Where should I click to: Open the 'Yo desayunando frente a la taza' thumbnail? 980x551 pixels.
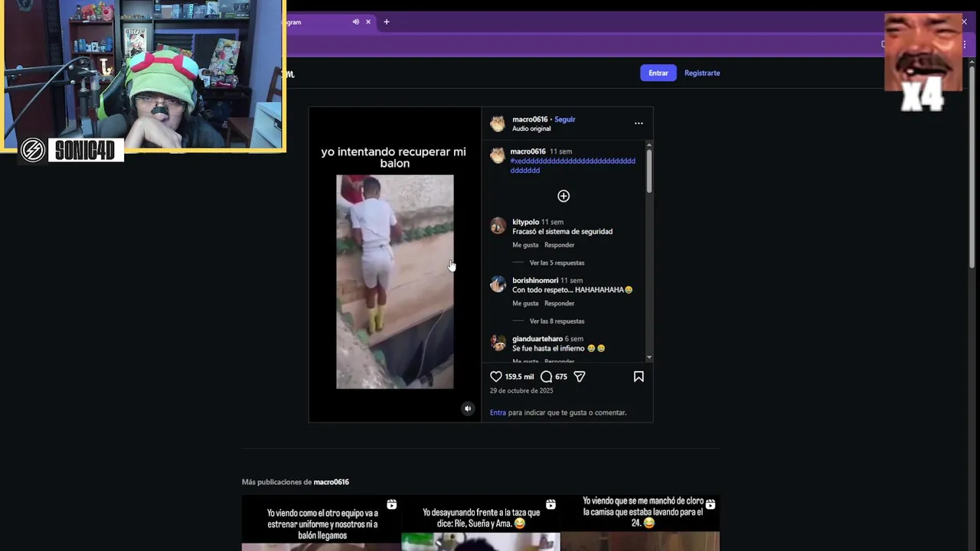[x=481, y=523]
